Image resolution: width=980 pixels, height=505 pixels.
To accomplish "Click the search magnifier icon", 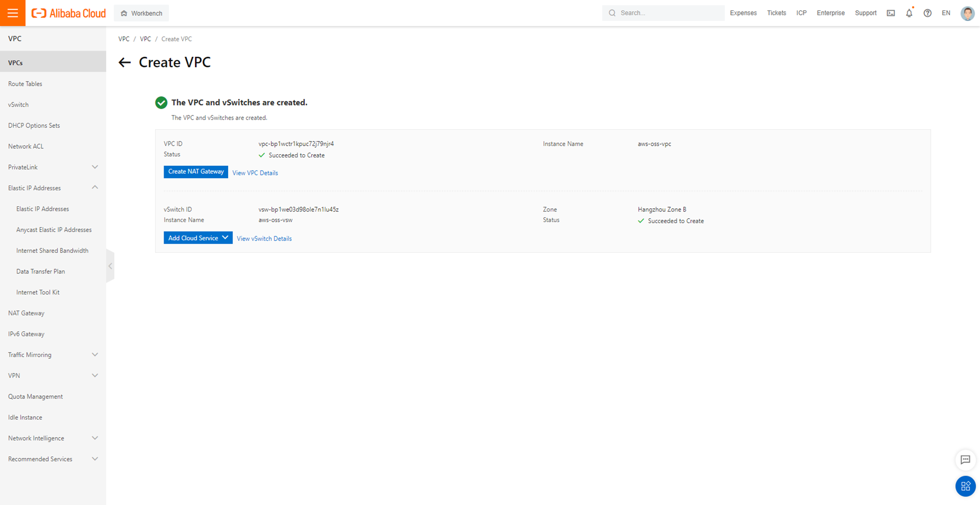I will 612,13.
